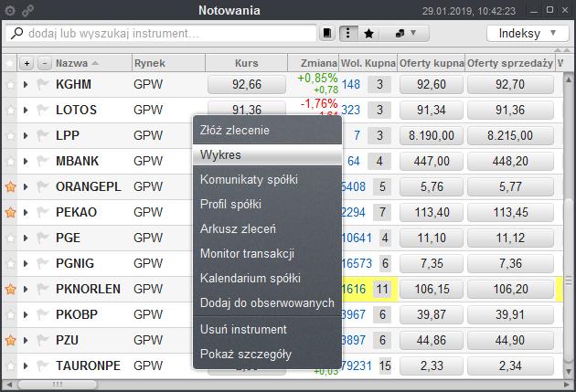This screenshot has height=392, width=576.
Task: Click KGHM buy offer 92,60
Action: (432, 84)
